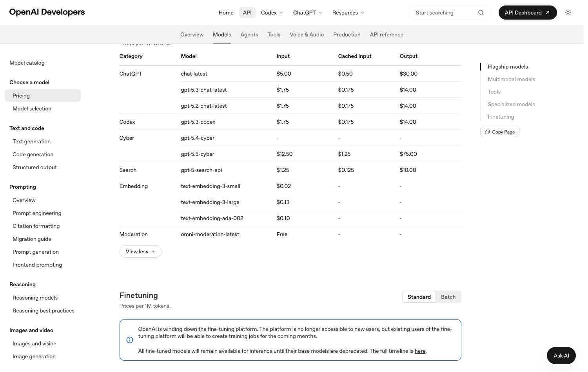This screenshot has height=372, width=588.
Task: Open the Agents tab
Action: 249,34
